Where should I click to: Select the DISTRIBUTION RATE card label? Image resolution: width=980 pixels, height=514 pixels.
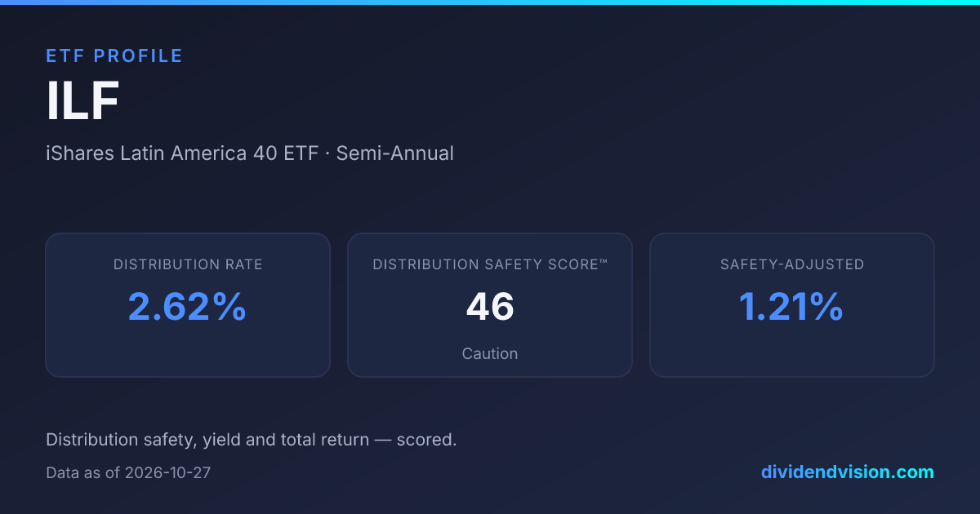point(188,264)
